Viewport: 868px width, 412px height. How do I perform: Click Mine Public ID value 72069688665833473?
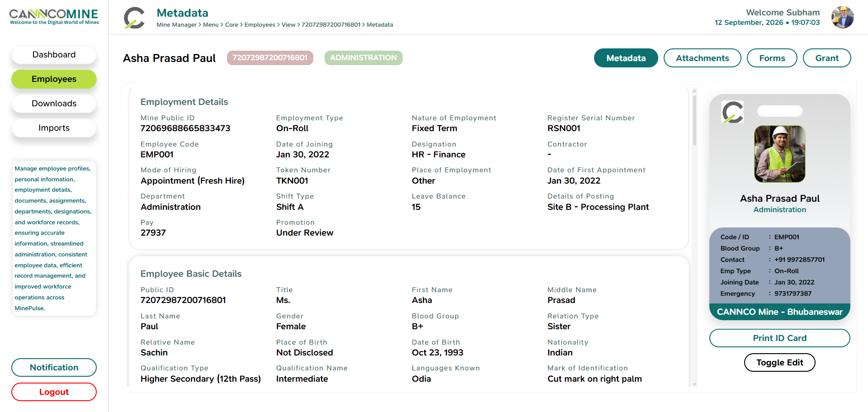pyautogui.click(x=185, y=128)
